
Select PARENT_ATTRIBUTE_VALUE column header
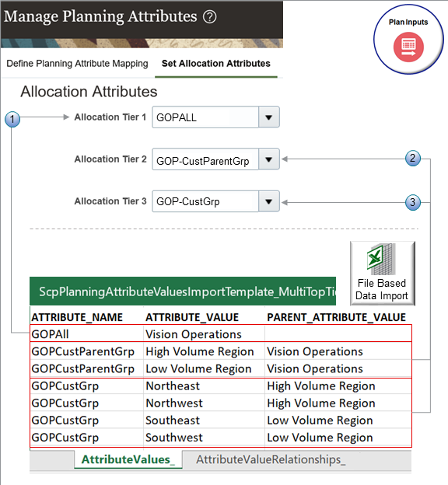pyautogui.click(x=337, y=317)
